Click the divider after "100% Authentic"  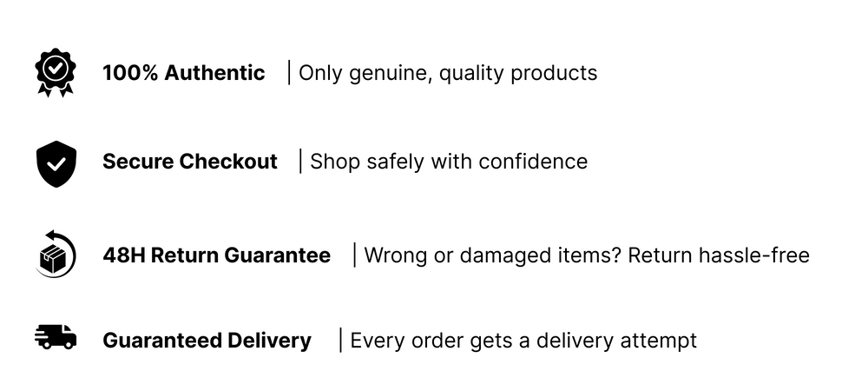(289, 73)
